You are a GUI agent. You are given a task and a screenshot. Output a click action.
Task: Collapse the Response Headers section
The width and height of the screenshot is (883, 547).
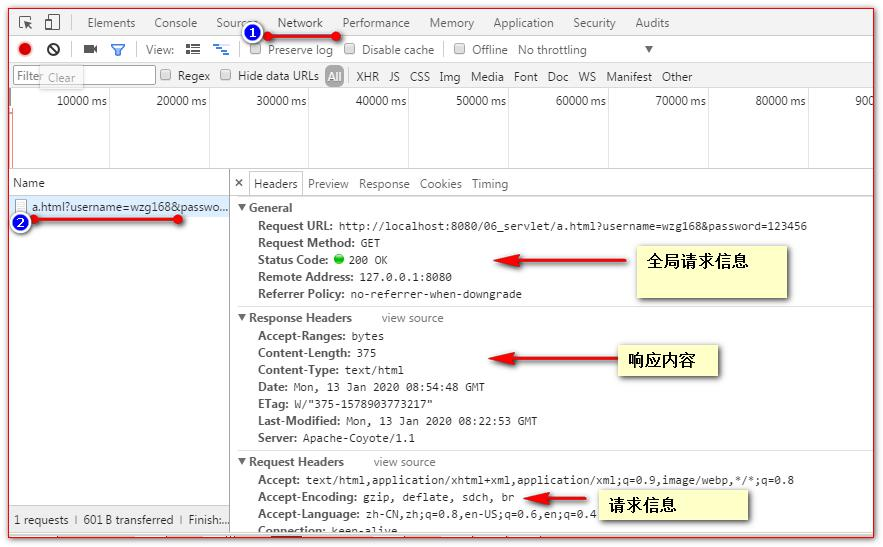(242, 318)
